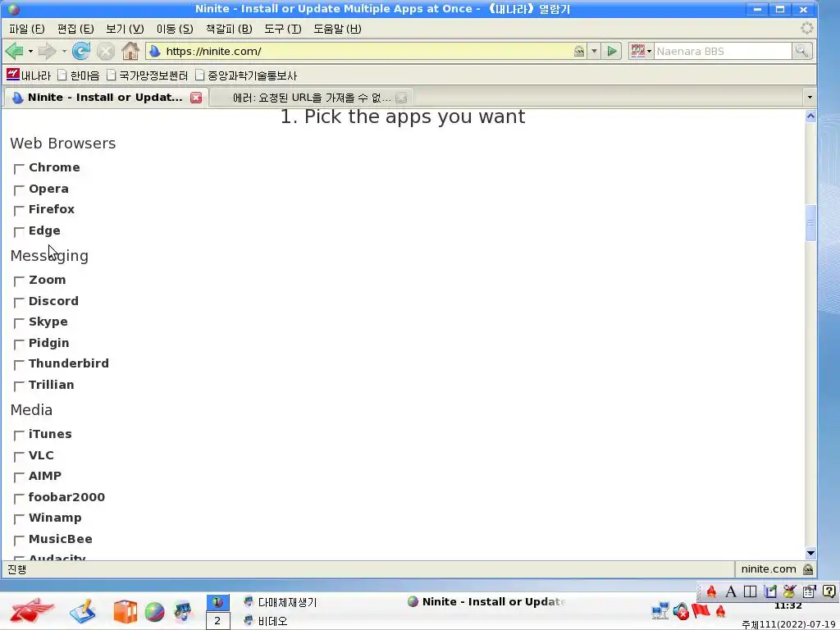This screenshot has height=630, width=840.
Task: Tick the AIMP checkbox
Action: 19,477
